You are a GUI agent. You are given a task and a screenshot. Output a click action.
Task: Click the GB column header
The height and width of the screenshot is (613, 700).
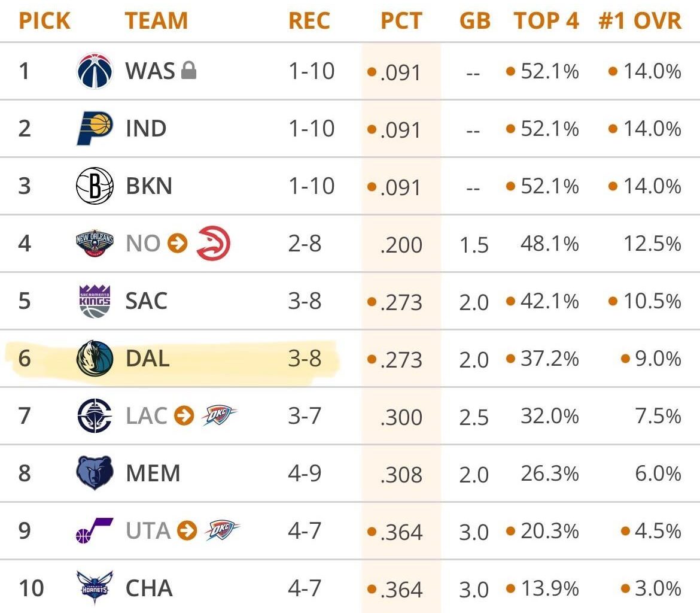pos(474,21)
